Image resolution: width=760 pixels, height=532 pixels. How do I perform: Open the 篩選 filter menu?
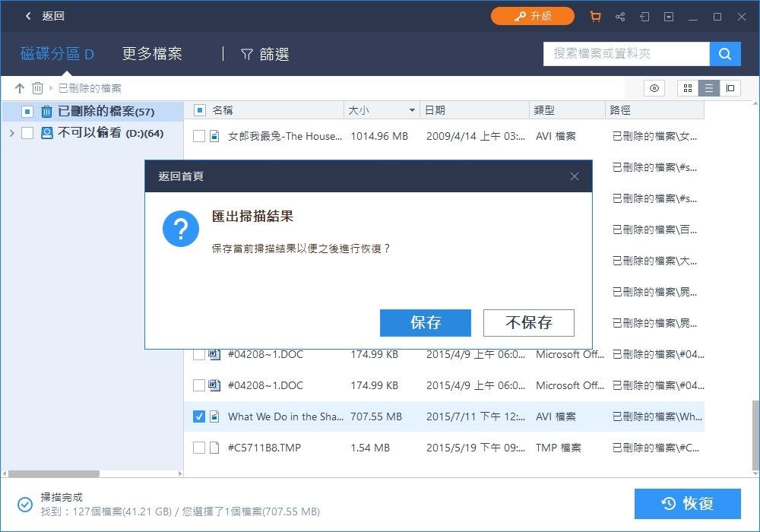265,54
